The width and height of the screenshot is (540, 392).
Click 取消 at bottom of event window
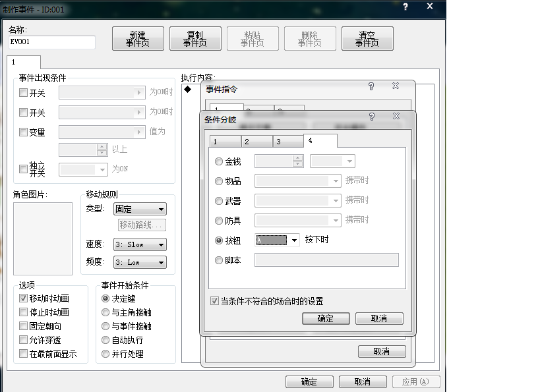coord(363,381)
